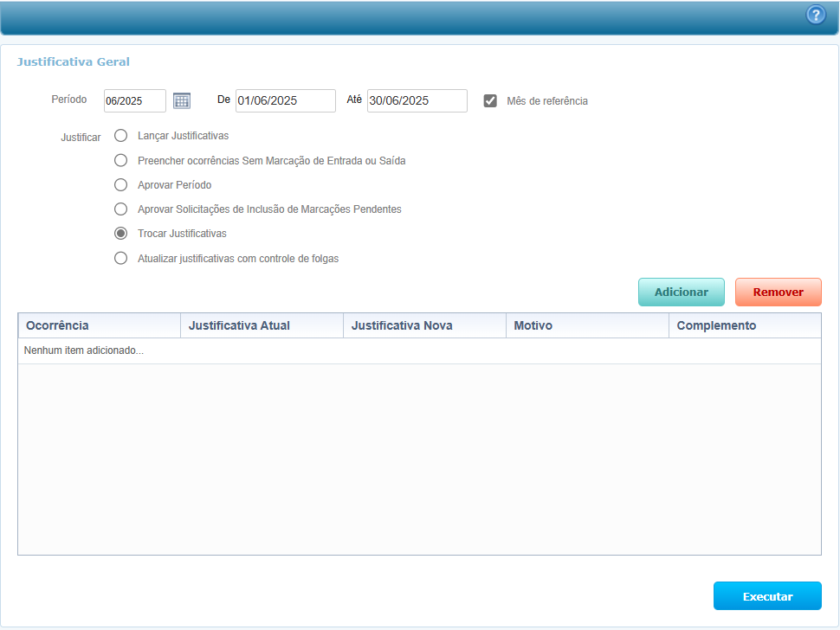Click the Ocorrência column header

pos(99,325)
